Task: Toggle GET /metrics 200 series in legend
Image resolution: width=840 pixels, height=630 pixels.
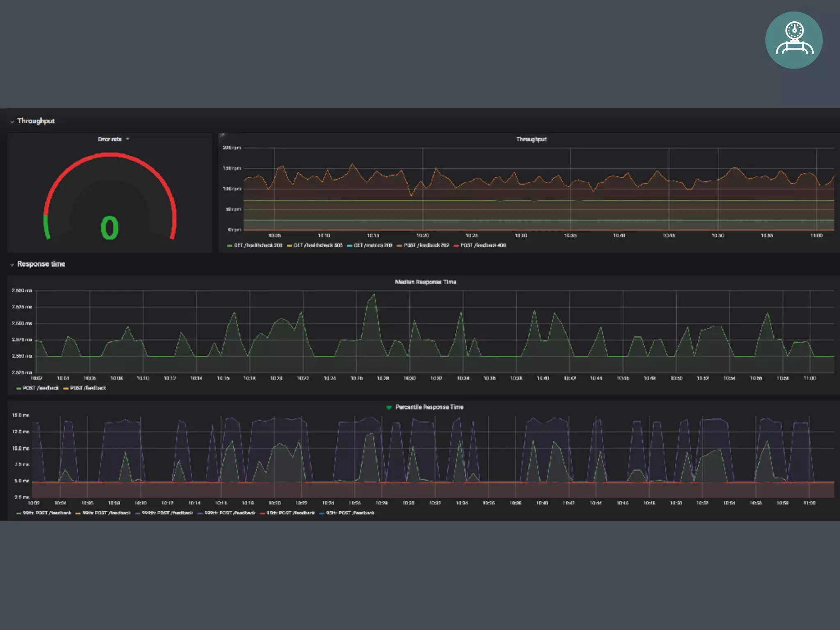Action: tap(372, 245)
